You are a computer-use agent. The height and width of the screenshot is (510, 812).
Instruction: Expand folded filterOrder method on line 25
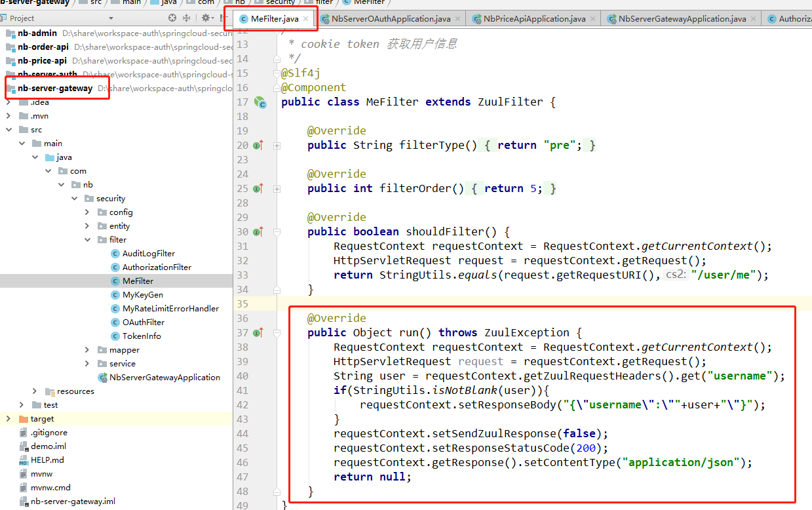tap(277, 189)
